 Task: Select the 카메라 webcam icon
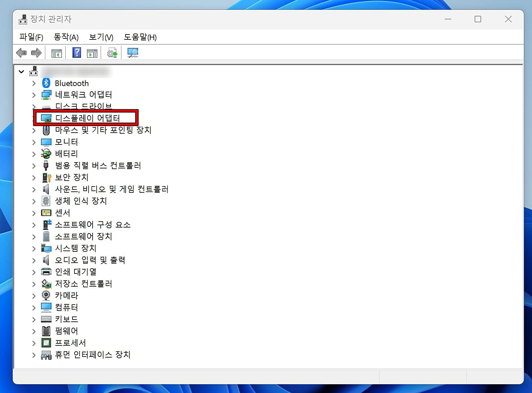(x=46, y=295)
